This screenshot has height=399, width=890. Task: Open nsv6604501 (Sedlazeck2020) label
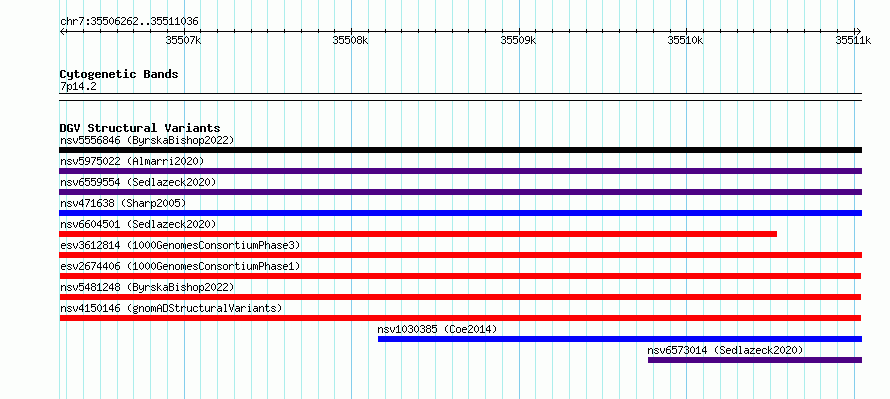[x=138, y=224]
